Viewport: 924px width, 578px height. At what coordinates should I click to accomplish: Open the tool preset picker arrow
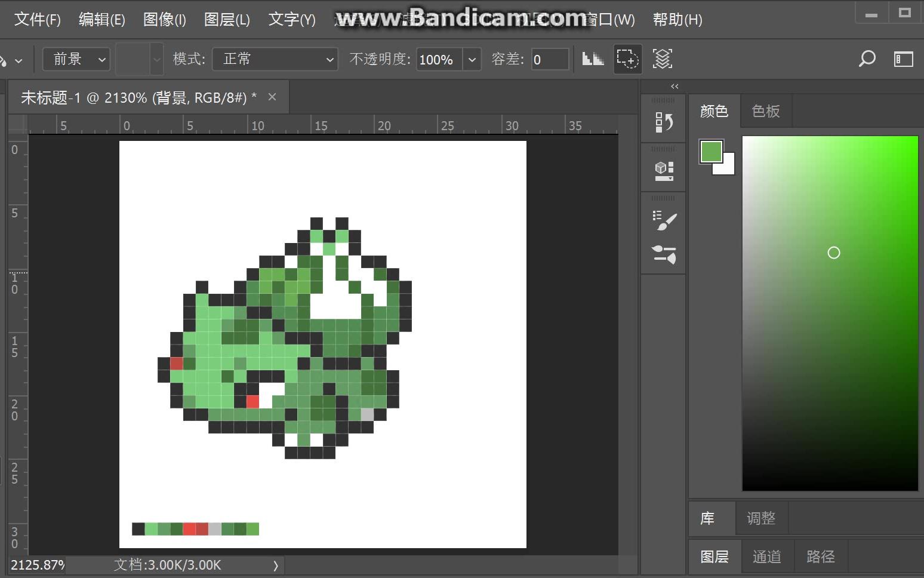(x=19, y=60)
